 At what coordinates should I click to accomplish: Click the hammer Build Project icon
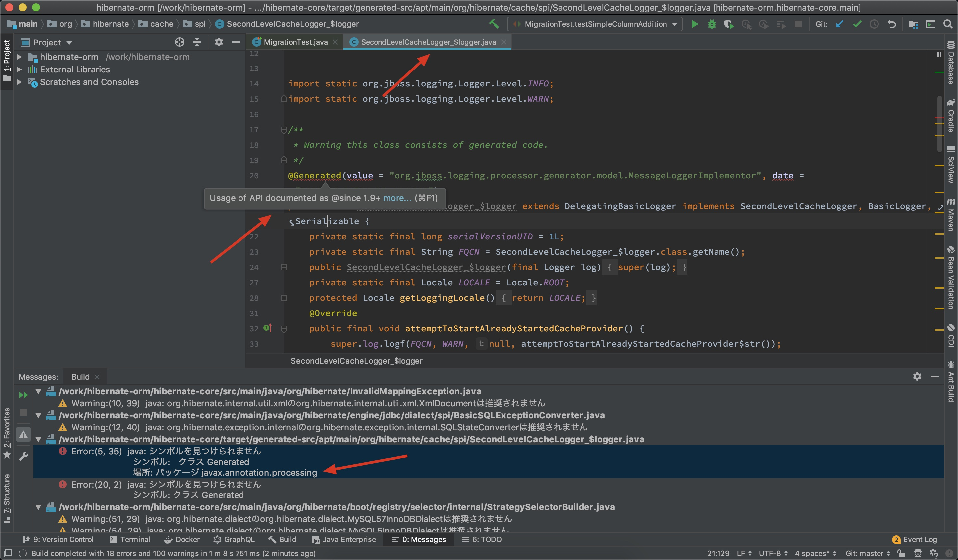[494, 24]
